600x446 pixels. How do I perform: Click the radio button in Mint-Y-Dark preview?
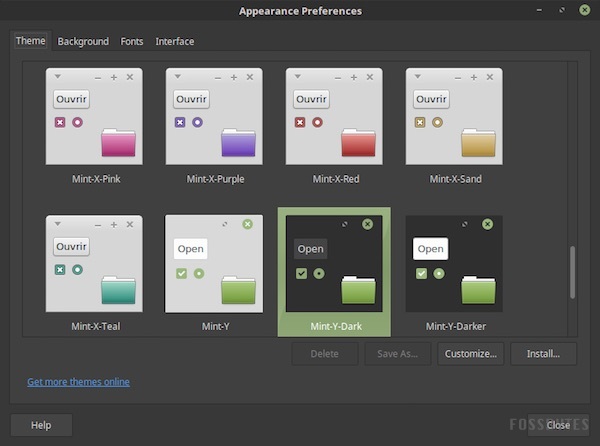pyautogui.click(x=319, y=273)
